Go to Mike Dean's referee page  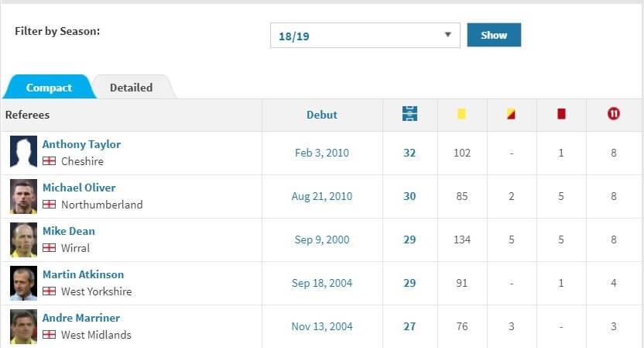pyautogui.click(x=69, y=231)
